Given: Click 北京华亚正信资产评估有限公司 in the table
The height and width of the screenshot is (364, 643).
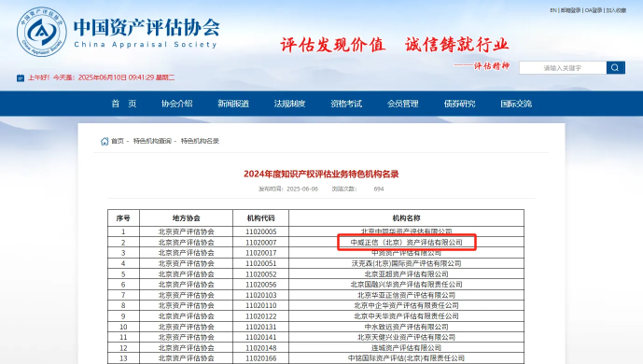Looking at the screenshot, I should coord(406,295).
